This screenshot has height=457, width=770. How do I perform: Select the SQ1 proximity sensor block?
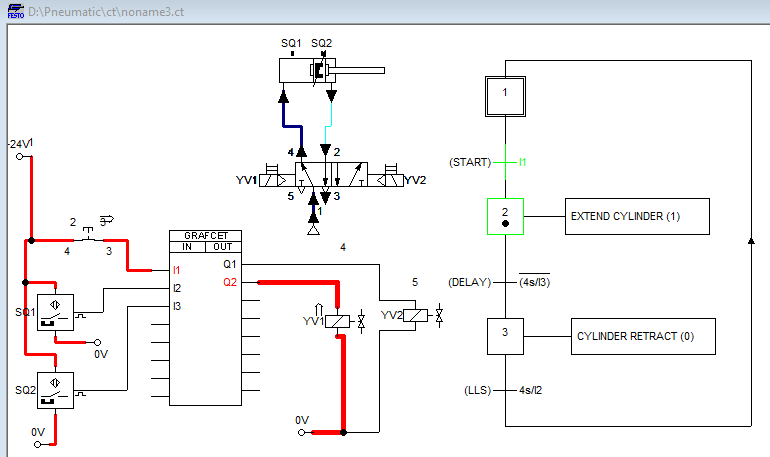pos(55,312)
